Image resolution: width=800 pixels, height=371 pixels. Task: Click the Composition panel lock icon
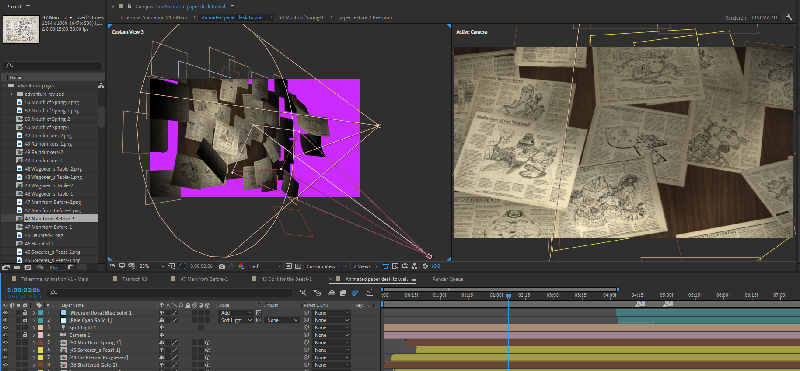[129, 6]
